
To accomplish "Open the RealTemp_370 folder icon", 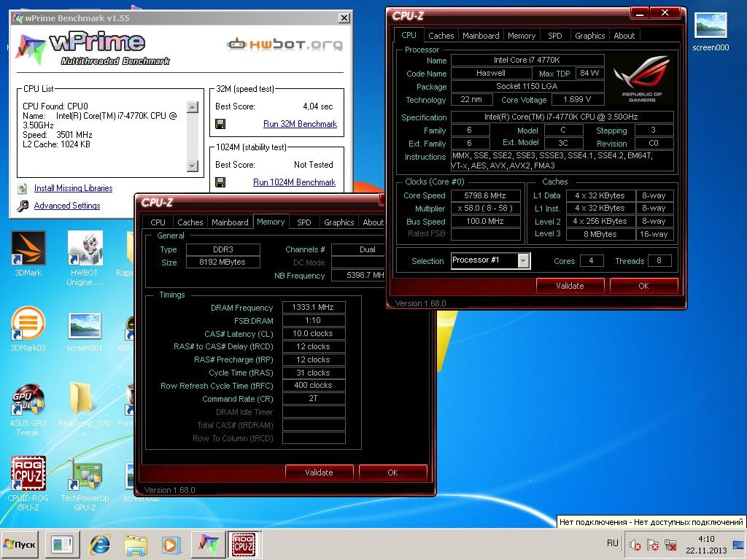I will tap(82, 398).
